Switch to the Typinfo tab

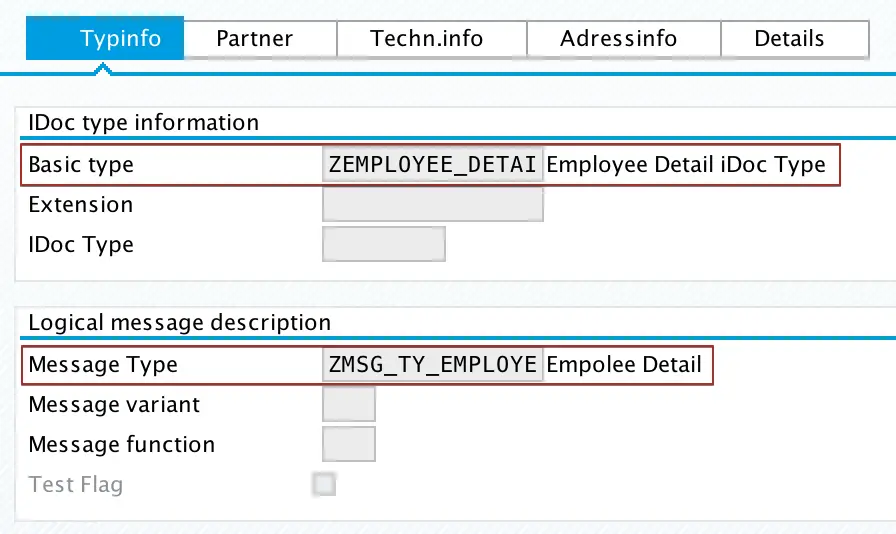[x=105, y=38]
